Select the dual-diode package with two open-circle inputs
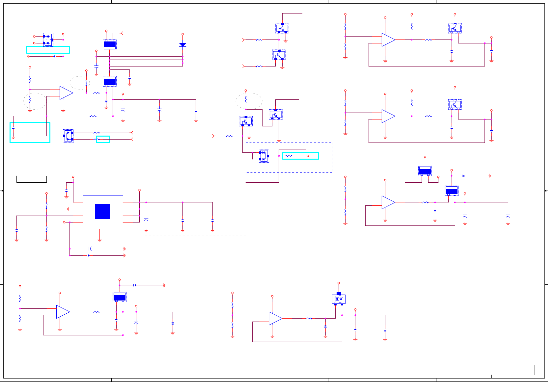Image resolution: width=555 pixels, height=392 pixels. pos(48,40)
